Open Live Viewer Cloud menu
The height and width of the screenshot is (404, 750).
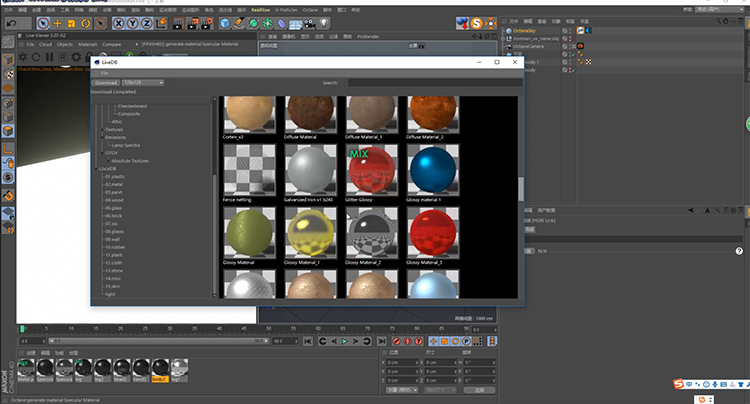[45, 44]
